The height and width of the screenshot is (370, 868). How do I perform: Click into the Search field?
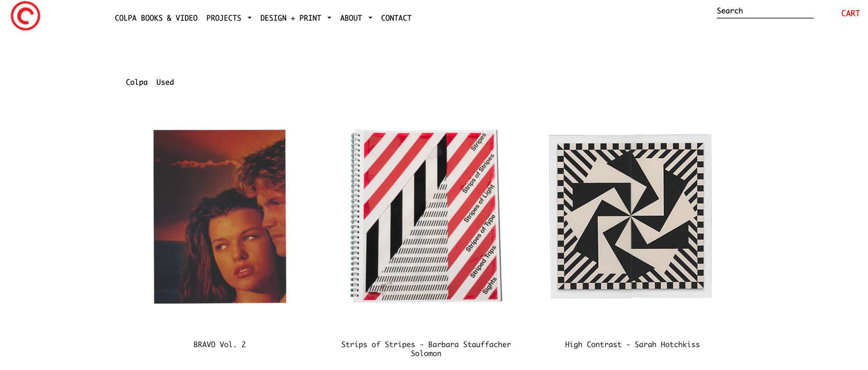click(765, 11)
